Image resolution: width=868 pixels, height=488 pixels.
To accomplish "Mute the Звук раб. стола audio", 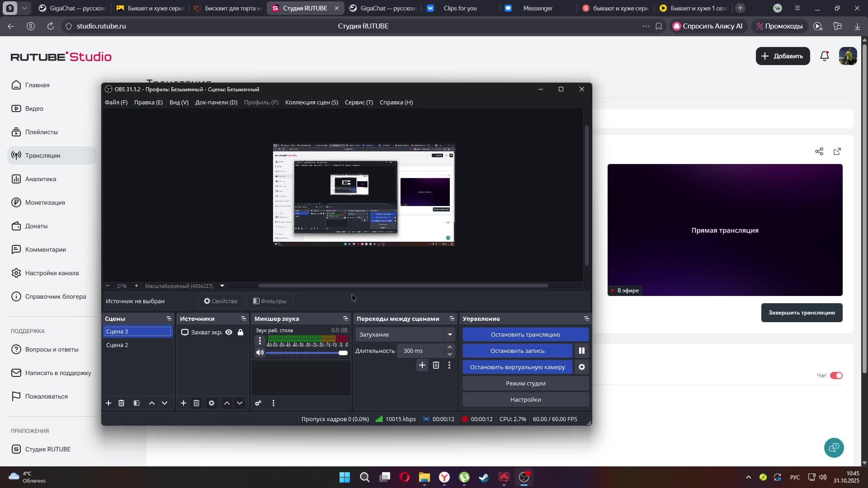I will point(259,352).
